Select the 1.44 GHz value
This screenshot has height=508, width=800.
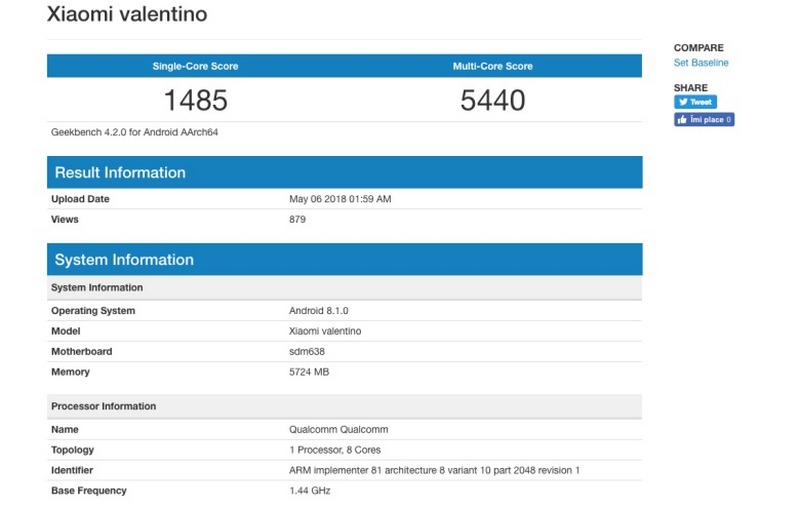tap(310, 491)
